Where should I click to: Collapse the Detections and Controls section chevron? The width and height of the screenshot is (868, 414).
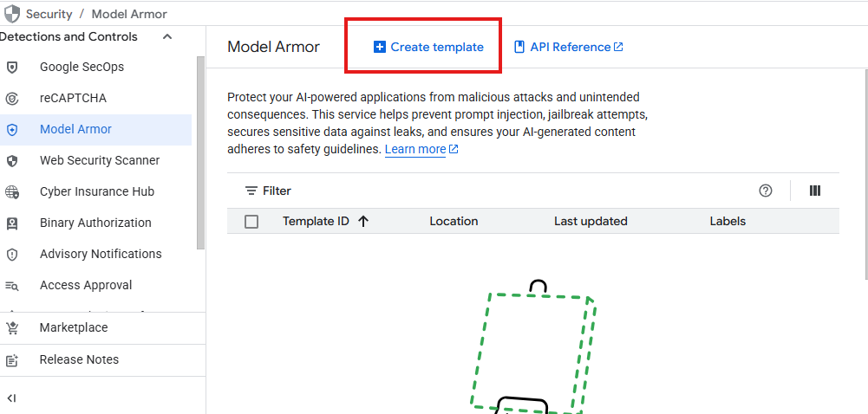click(167, 37)
